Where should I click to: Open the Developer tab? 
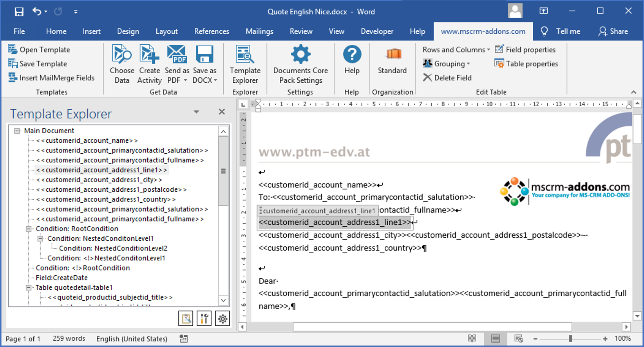pos(377,31)
